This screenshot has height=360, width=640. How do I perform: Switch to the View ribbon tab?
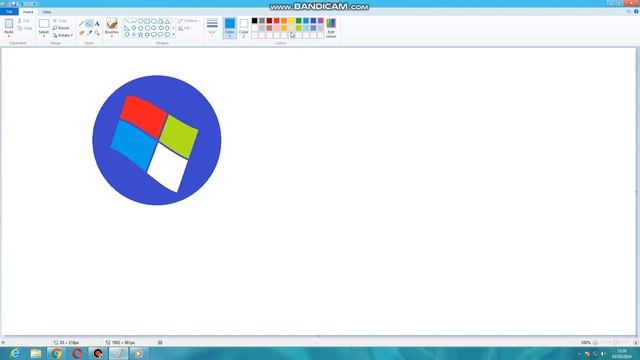pyautogui.click(x=47, y=12)
